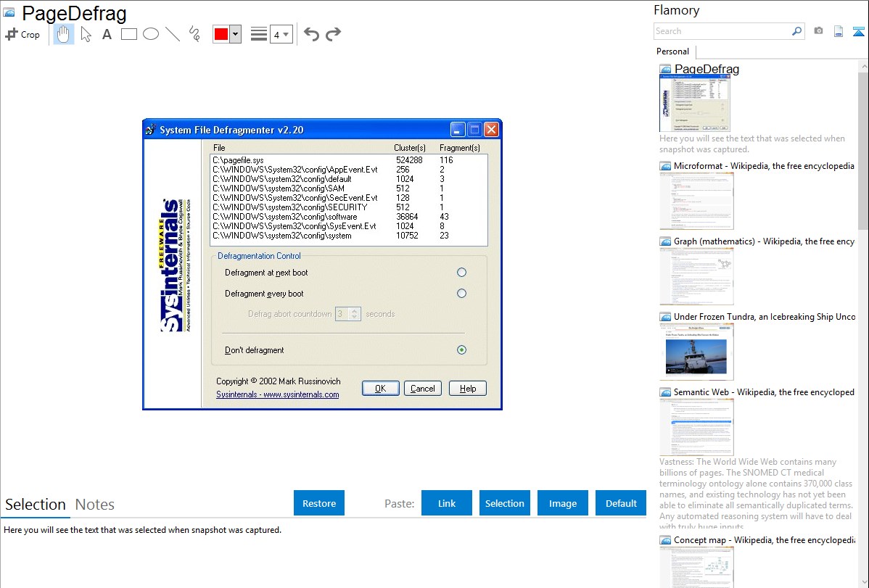This screenshot has width=869, height=588.
Task: Click the document page icon beside the camera
Action: 839,31
